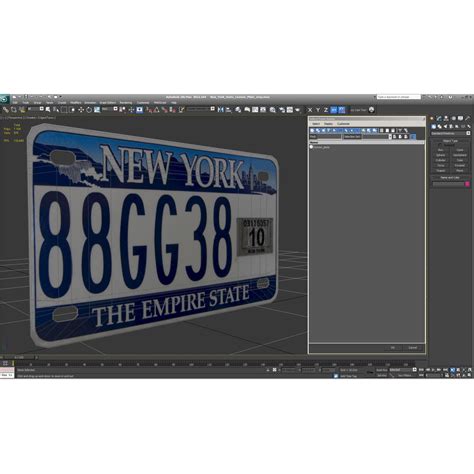Switch to the Utilities command panel tab

click(468, 118)
